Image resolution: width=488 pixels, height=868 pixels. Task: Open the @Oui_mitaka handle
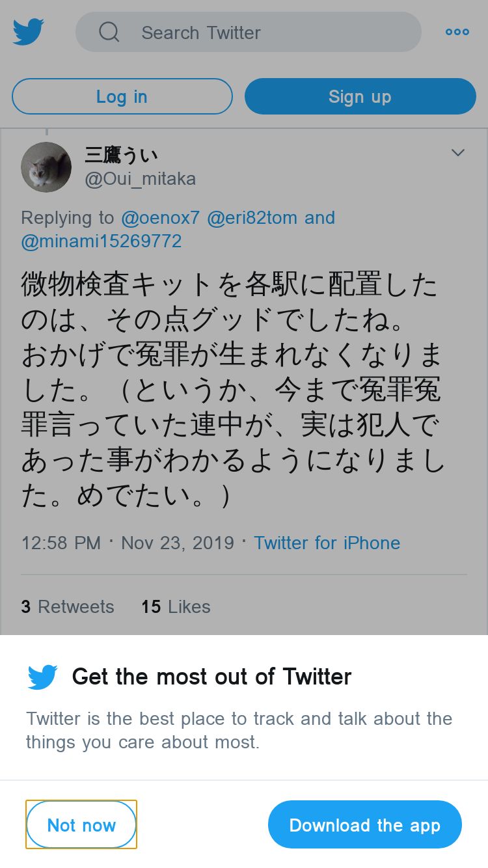pos(140,179)
